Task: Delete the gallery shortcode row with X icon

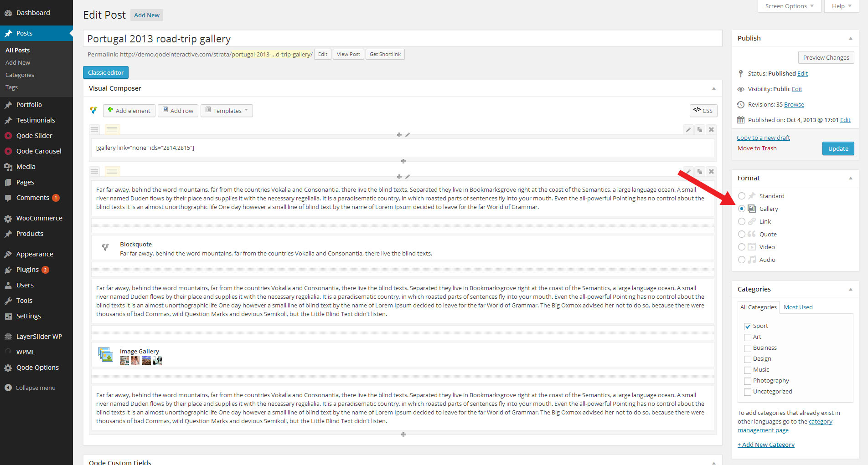Action: 711,130
